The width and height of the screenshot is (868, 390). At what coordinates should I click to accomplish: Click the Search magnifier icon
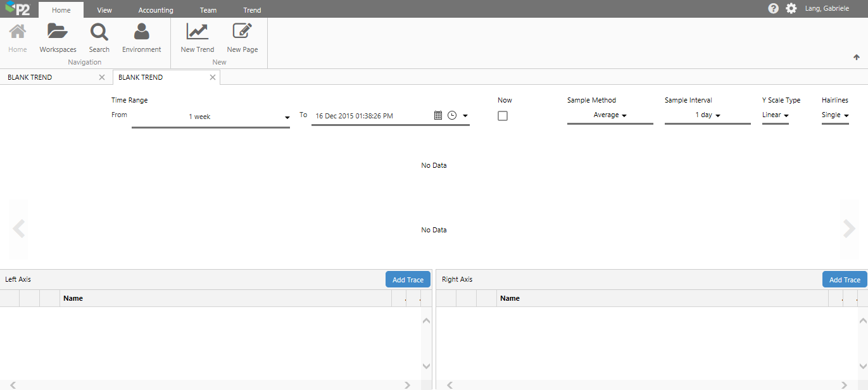tap(99, 32)
